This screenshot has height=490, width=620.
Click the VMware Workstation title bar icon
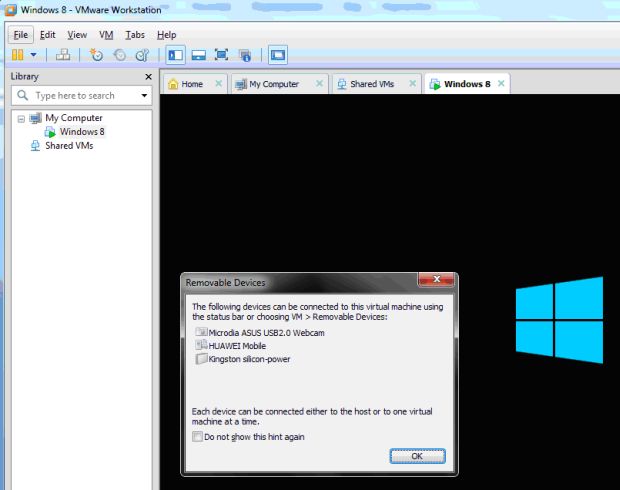click(x=11, y=10)
